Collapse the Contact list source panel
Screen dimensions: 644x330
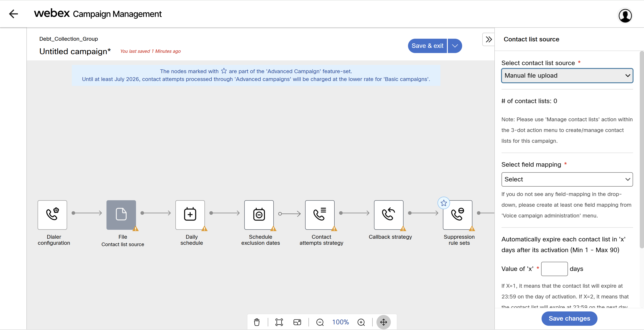[x=489, y=39]
